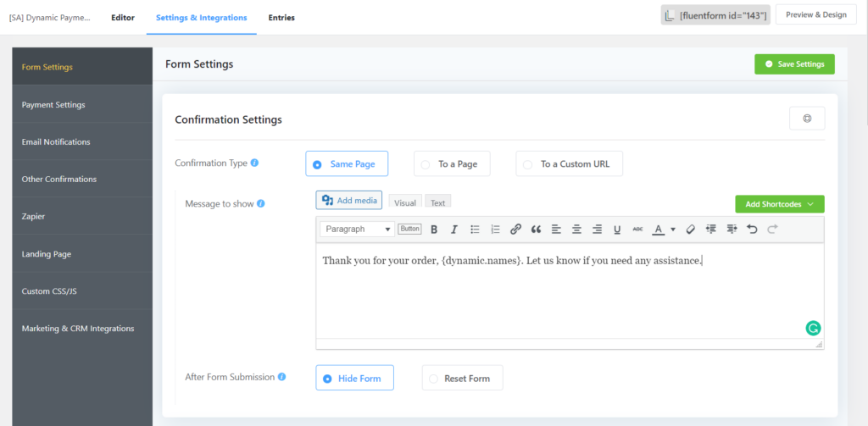Insert a bulleted list
The width and height of the screenshot is (868, 426).
coord(475,229)
